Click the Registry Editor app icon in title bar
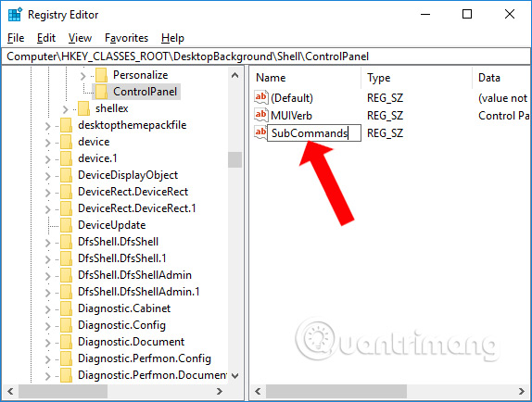The height and width of the screenshot is (402, 532). coord(15,15)
